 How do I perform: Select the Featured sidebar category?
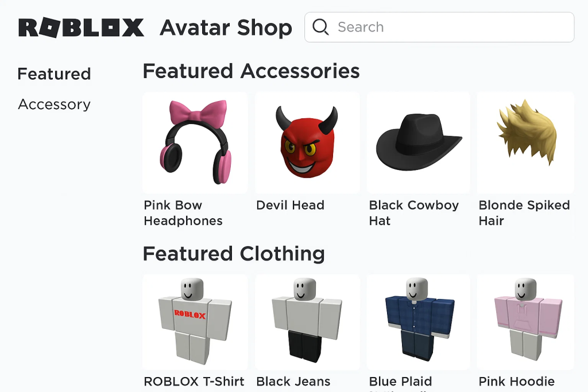54,74
